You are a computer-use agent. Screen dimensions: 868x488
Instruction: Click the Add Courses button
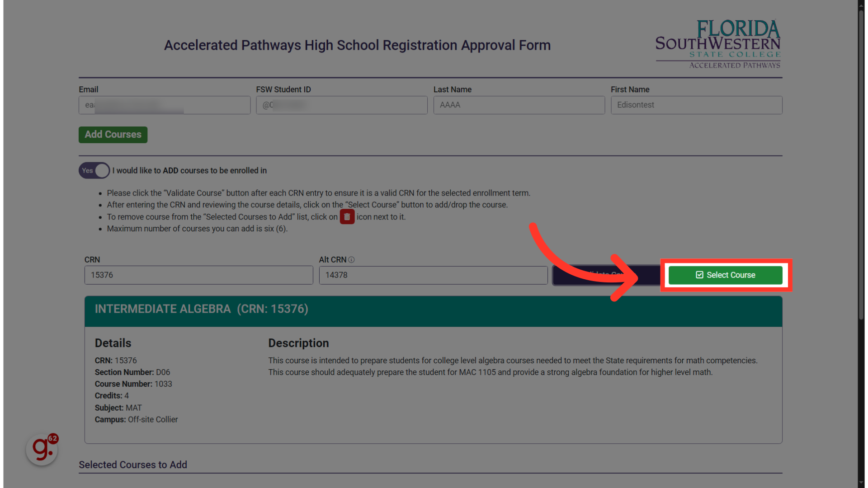(x=113, y=134)
